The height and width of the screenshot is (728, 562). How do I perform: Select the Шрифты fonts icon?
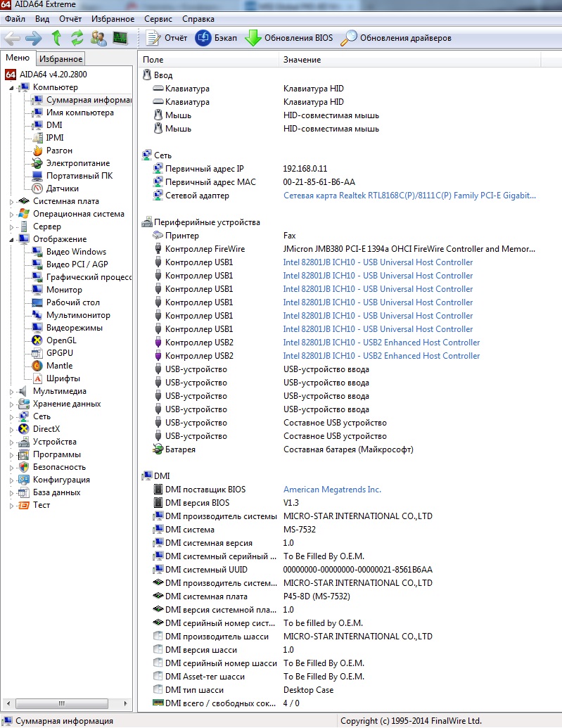point(37,378)
